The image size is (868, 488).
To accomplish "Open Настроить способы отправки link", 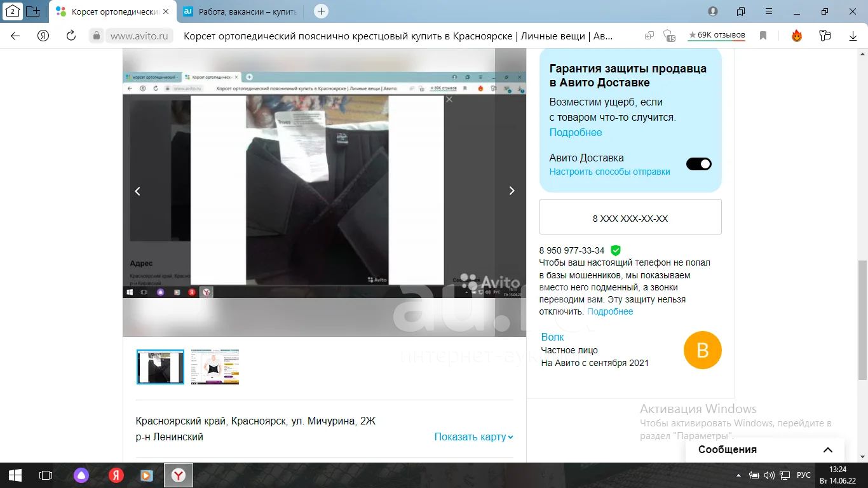I will coord(609,172).
